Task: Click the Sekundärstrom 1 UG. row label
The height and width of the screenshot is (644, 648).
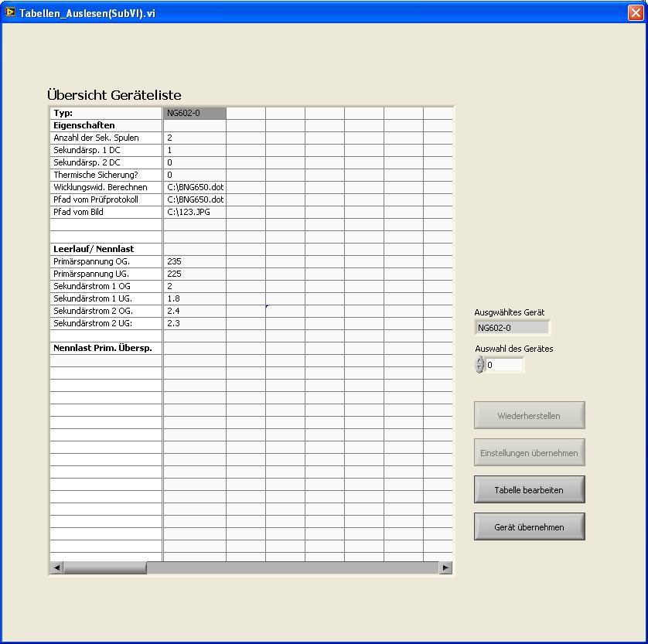Action: click(x=106, y=298)
